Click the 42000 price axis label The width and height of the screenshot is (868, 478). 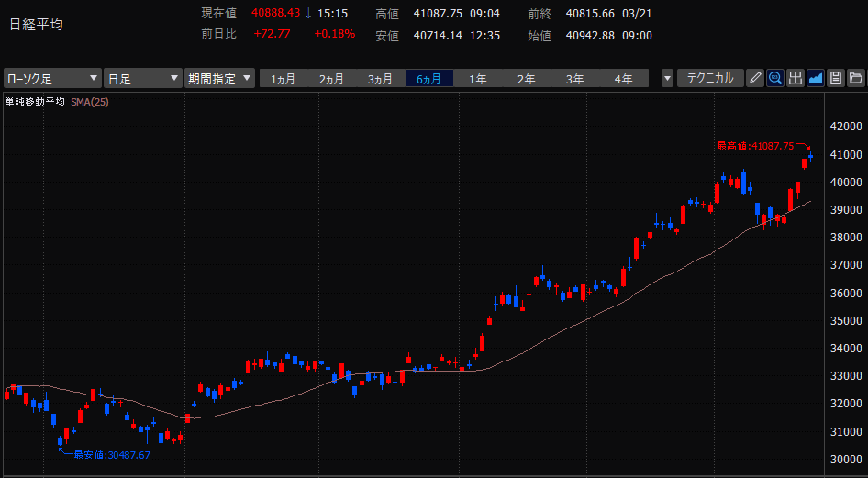(x=847, y=127)
